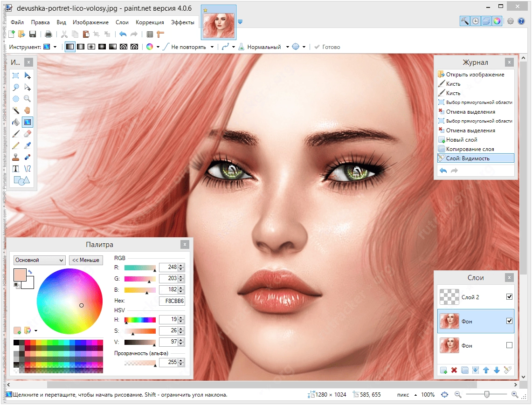The width and height of the screenshot is (532, 405).
Task: Click the Print icon in toolbar
Action: pyautogui.click(x=48, y=34)
